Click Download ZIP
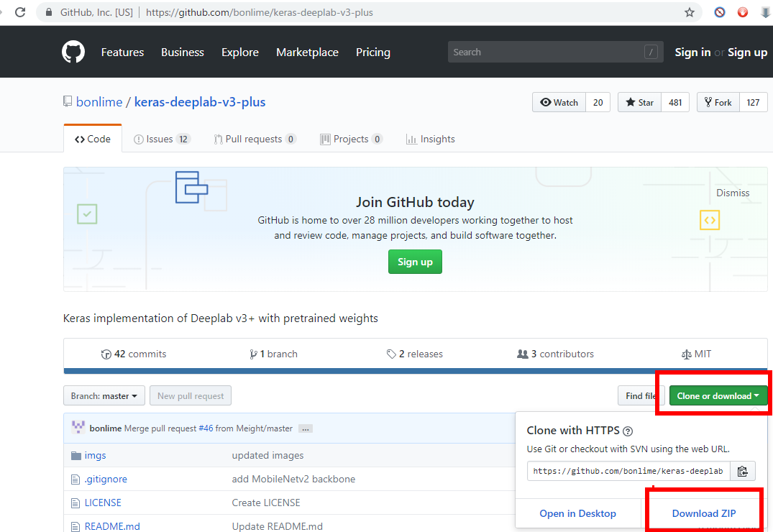Screen dimensions: 773x532 pyautogui.click(x=704, y=513)
